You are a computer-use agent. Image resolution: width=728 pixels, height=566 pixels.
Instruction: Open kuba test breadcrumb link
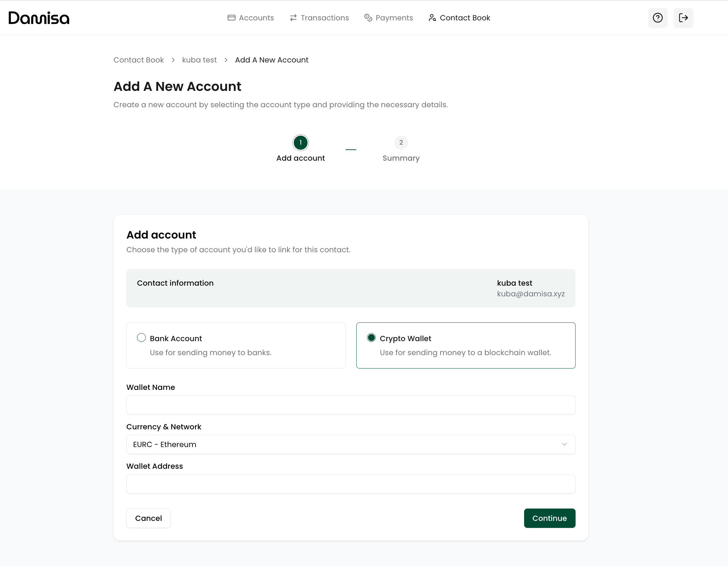(199, 60)
